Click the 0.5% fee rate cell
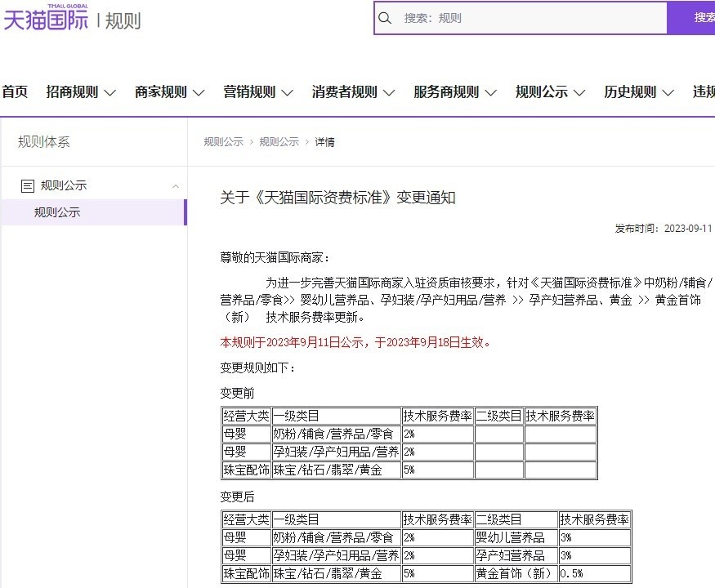Image resolution: width=715 pixels, height=588 pixels. tap(595, 573)
